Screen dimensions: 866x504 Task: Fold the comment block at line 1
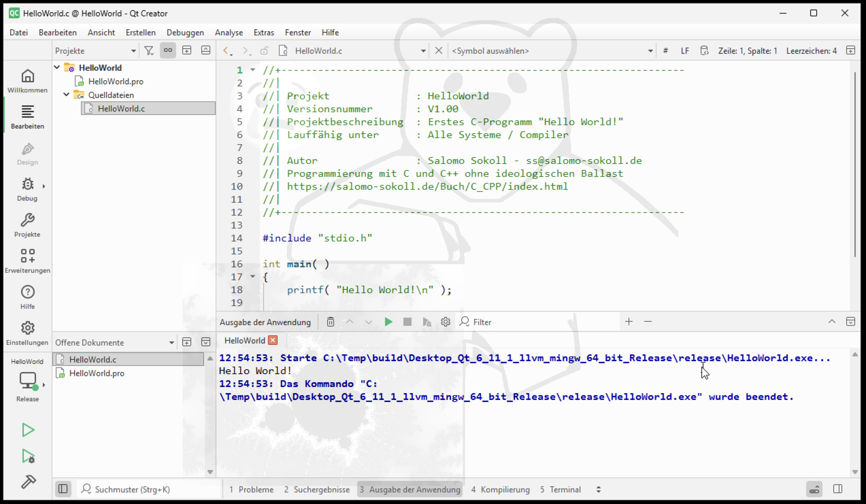point(253,70)
